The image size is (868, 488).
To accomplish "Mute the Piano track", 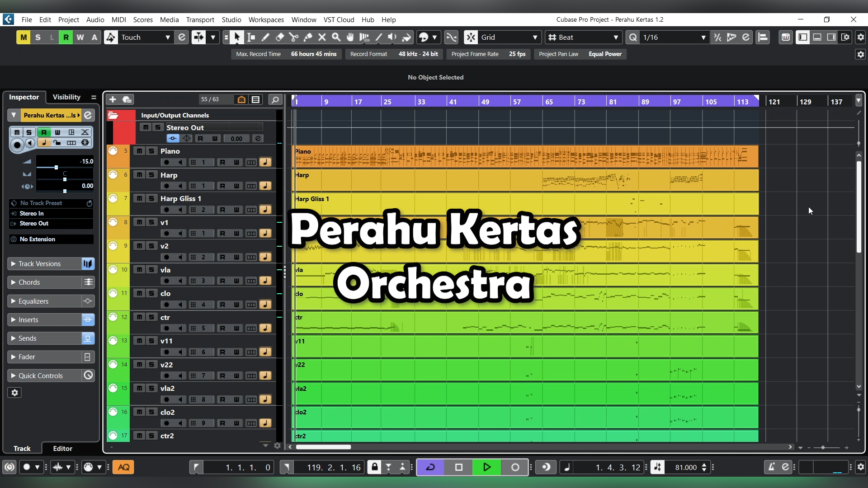I will [140, 151].
